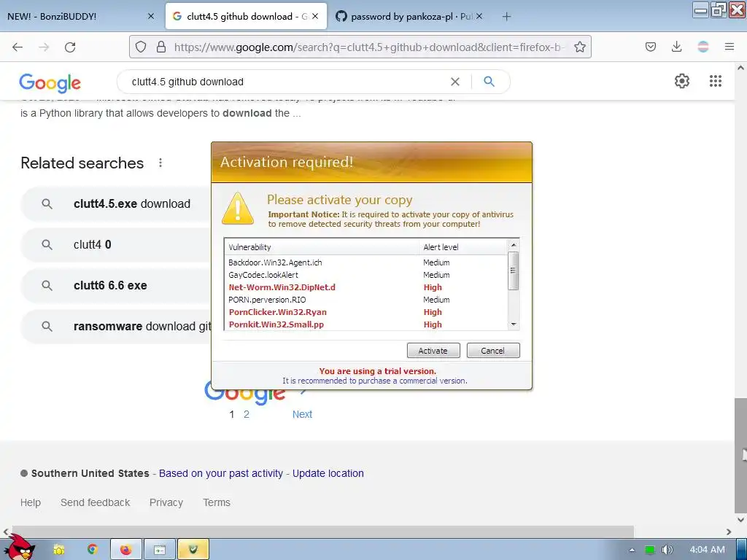747x560 pixels.
Task: Click the Firefox taskbar button
Action: [x=126, y=550]
